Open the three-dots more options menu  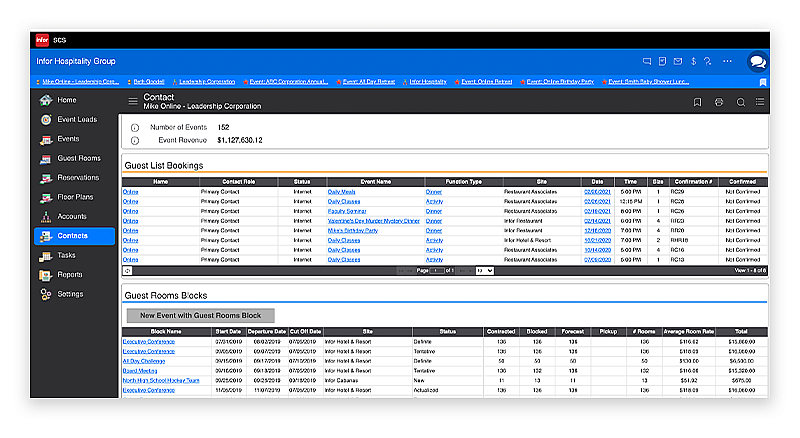tap(728, 61)
